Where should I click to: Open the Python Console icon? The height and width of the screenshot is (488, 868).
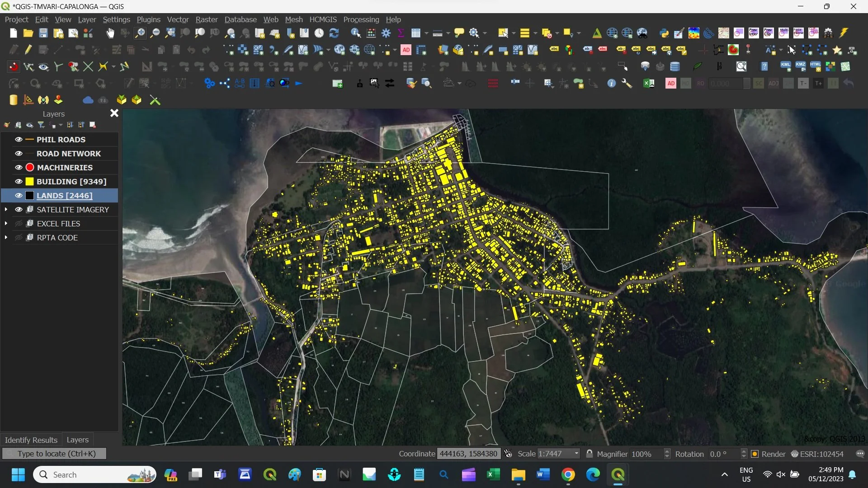point(664,33)
